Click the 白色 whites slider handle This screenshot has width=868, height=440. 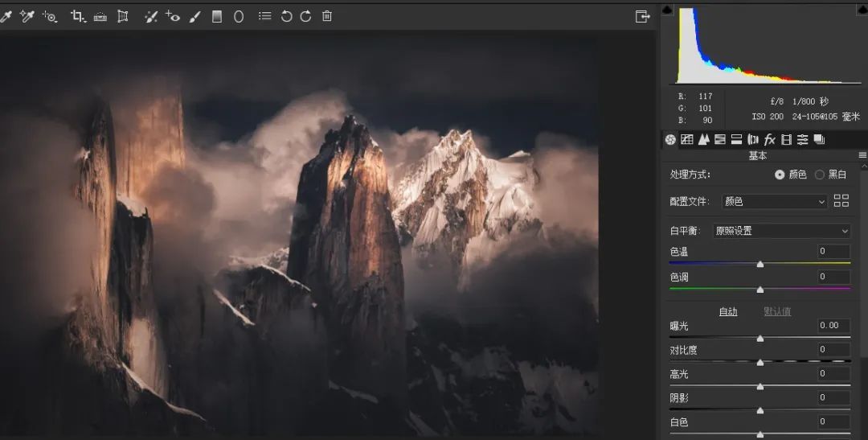click(760, 435)
